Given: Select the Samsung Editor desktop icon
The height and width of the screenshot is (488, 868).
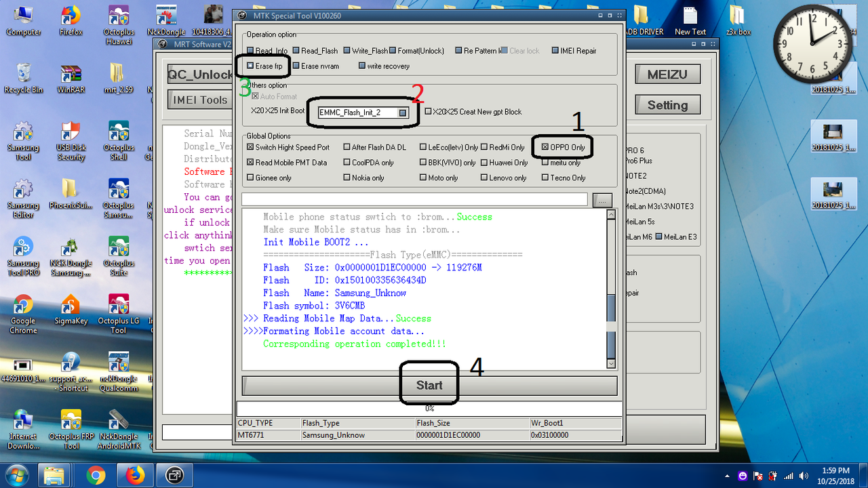Looking at the screenshot, I should [23, 199].
